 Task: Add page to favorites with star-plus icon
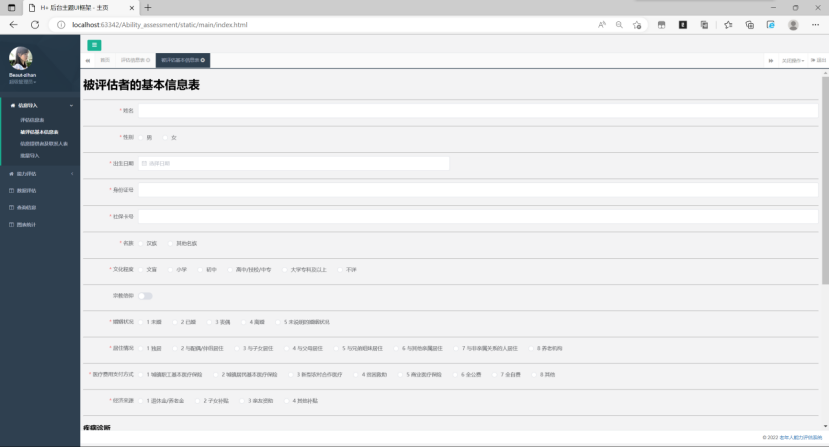pos(637,25)
